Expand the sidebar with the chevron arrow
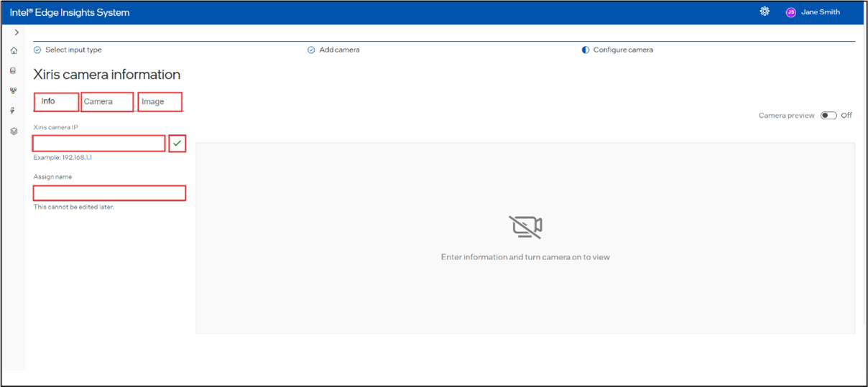868x387 pixels. tap(17, 33)
